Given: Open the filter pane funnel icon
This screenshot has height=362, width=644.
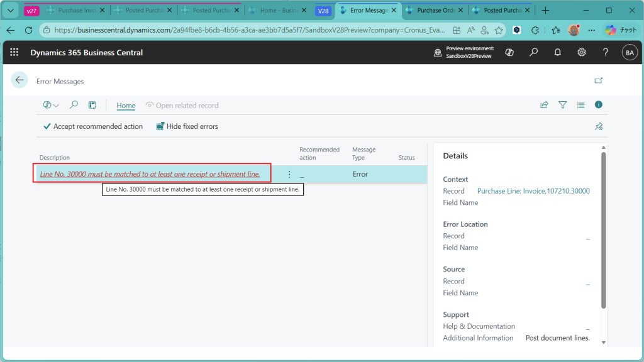Looking at the screenshot, I should pos(562,105).
